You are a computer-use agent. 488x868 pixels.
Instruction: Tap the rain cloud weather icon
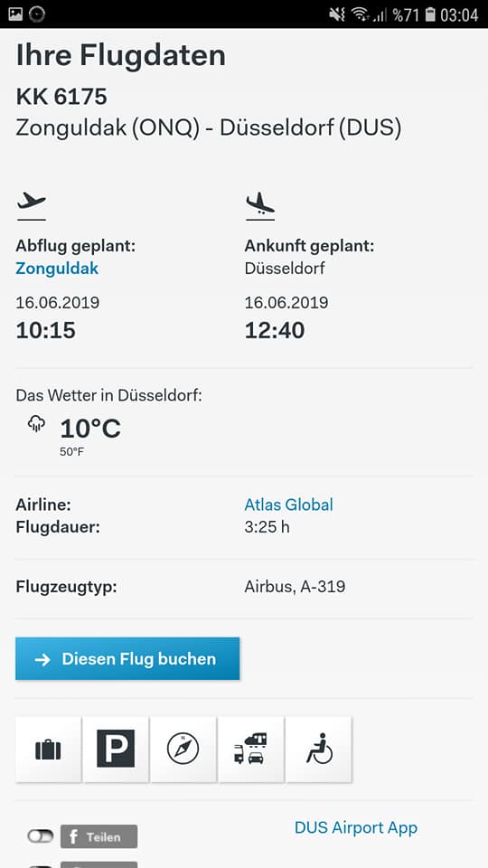[x=36, y=425]
